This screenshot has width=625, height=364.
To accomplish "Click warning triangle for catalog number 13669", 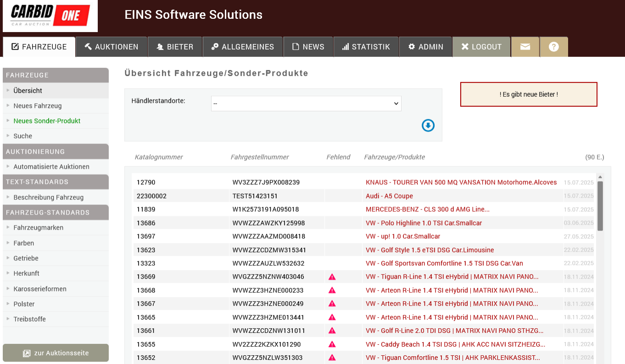I will coord(332,277).
